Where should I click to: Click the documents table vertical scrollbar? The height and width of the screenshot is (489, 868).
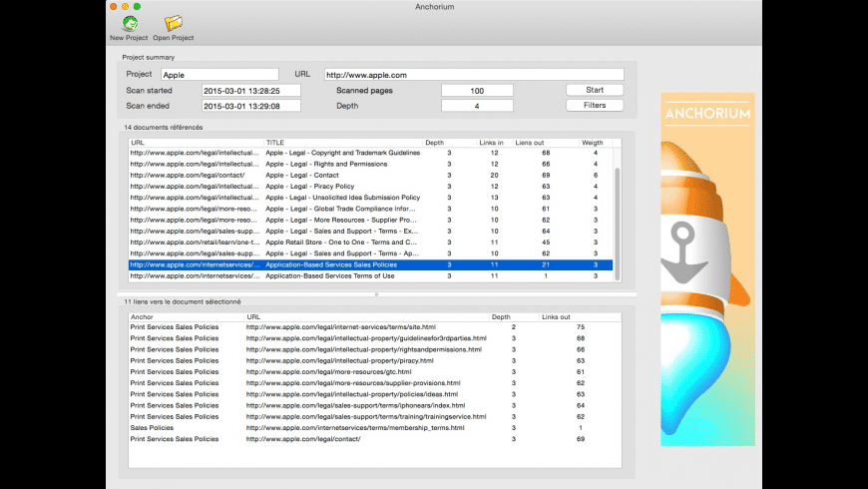click(x=618, y=225)
